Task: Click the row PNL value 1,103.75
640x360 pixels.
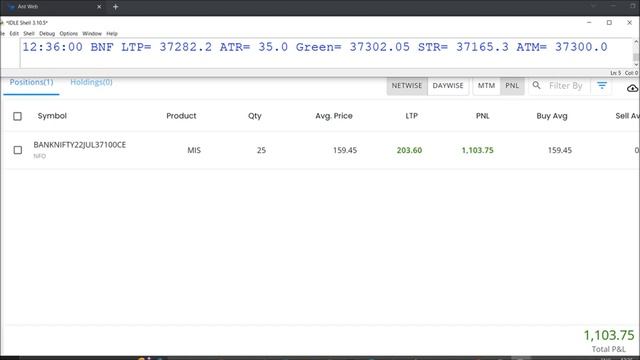Action: [x=478, y=150]
